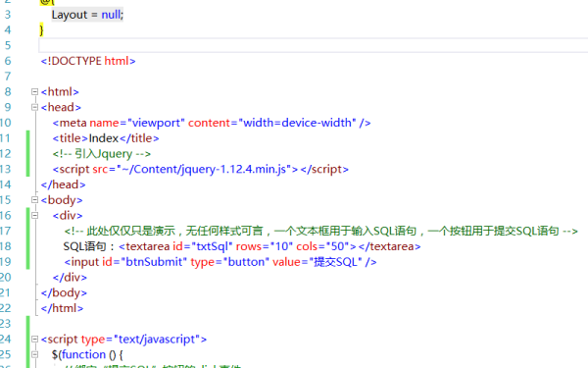The image size is (588, 368).
Task: Click the 'Layout = null;' statement
Action: point(87,15)
